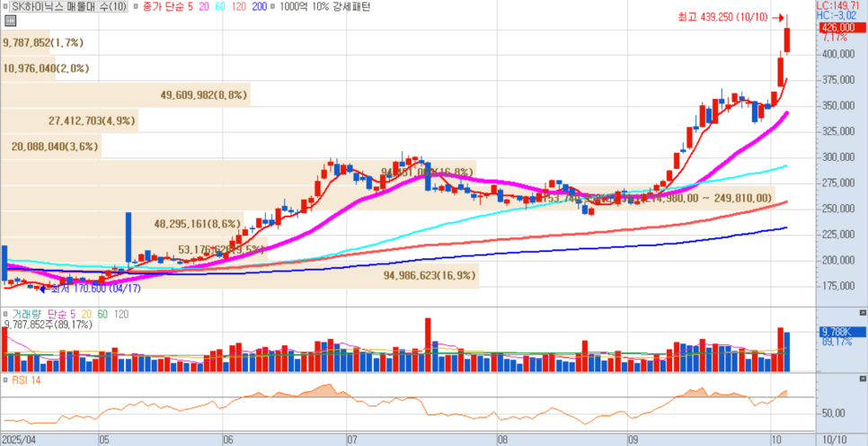Select the 단순 5 volume average label
The image size is (868, 446).
click(x=63, y=314)
